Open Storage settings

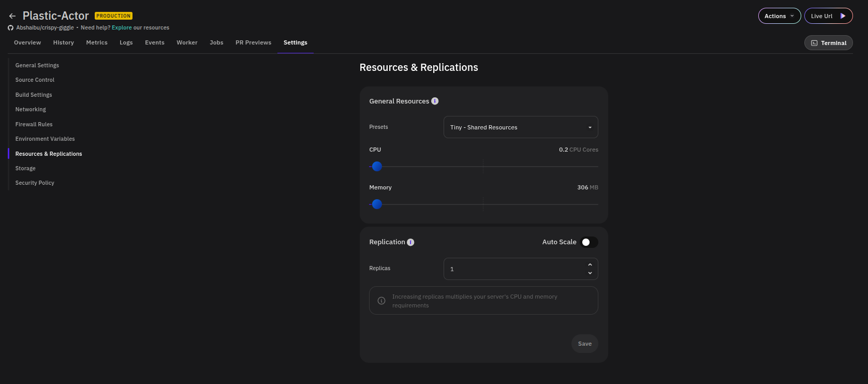click(25, 168)
